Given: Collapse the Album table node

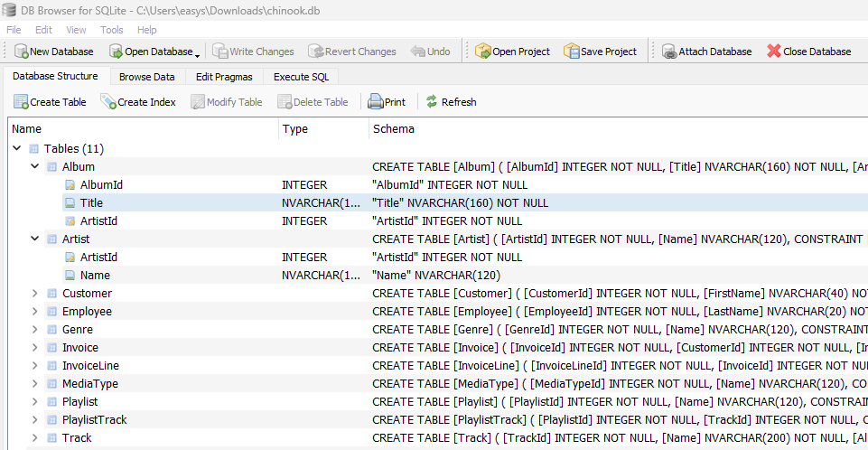Looking at the screenshot, I should pos(35,166).
